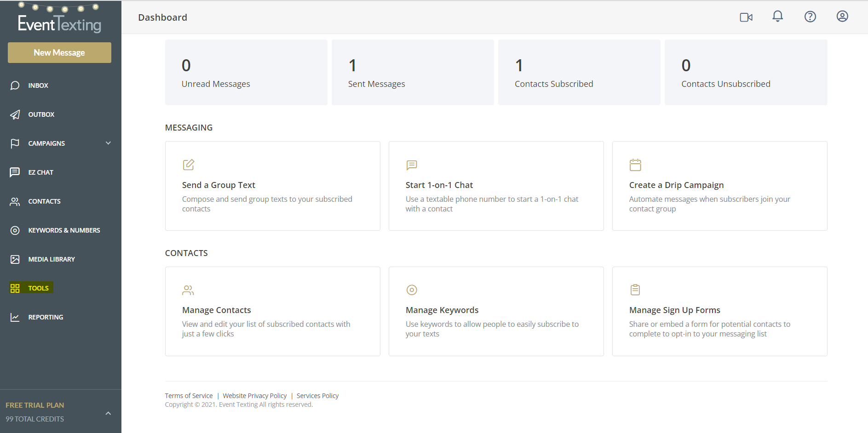
Task: Click the chat icon on Start 1-on-1 Chat
Action: [x=412, y=165]
